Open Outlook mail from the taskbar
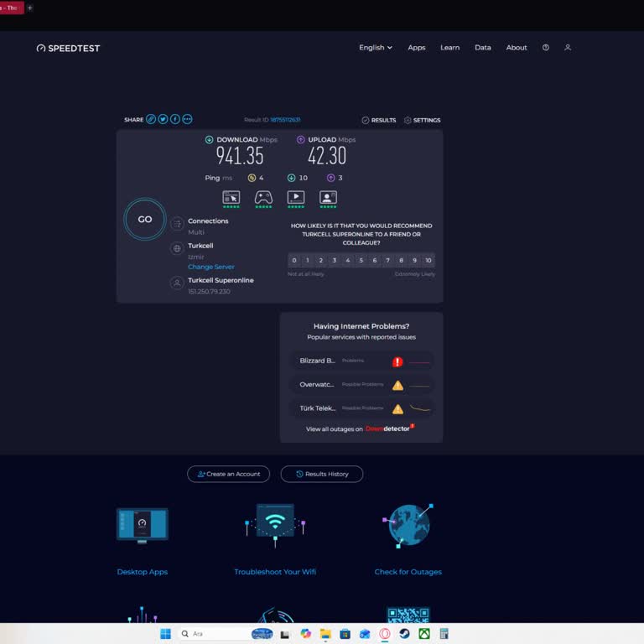This screenshot has width=644, height=644. (x=365, y=634)
